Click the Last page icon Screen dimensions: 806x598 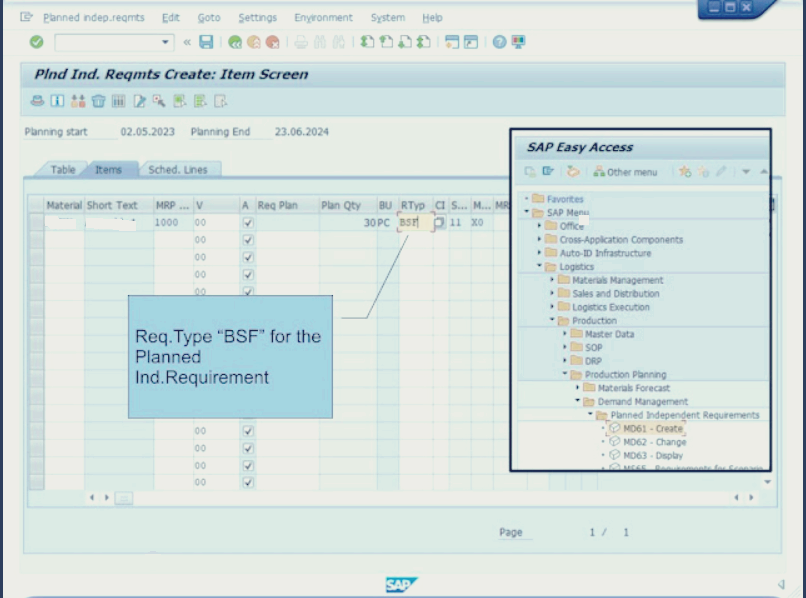[424, 42]
